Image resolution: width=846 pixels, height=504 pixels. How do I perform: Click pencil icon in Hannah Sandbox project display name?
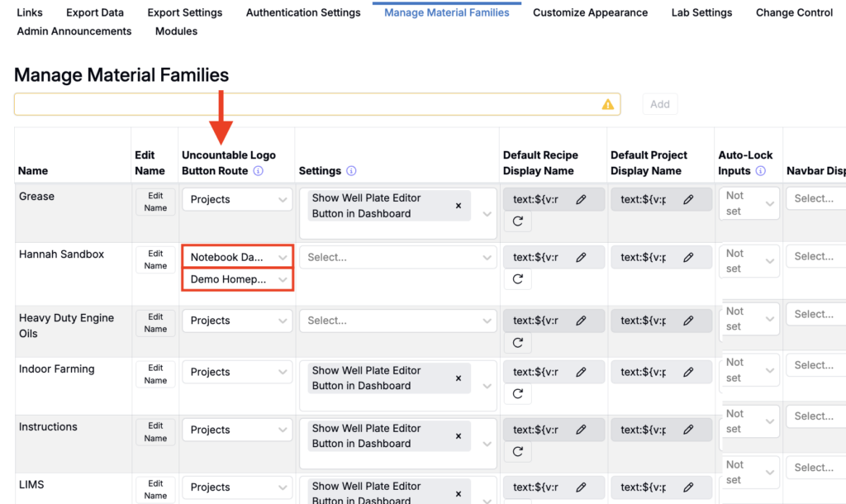688,258
